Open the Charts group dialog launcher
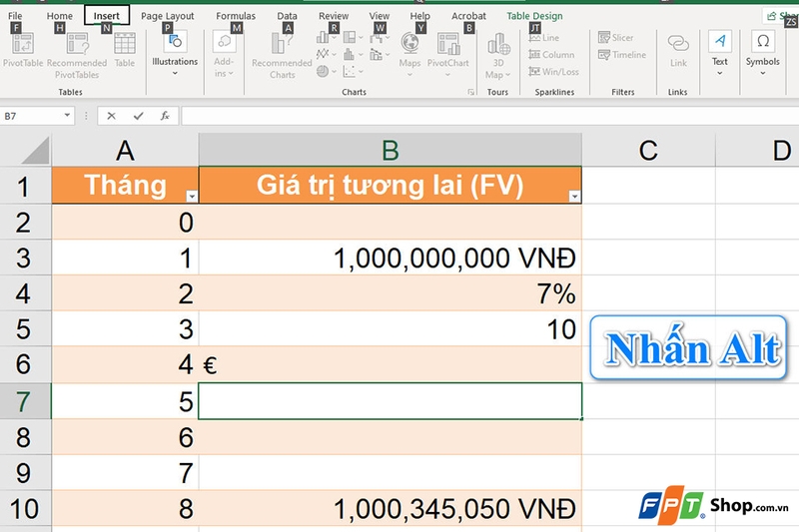The image size is (799, 532). point(470,92)
